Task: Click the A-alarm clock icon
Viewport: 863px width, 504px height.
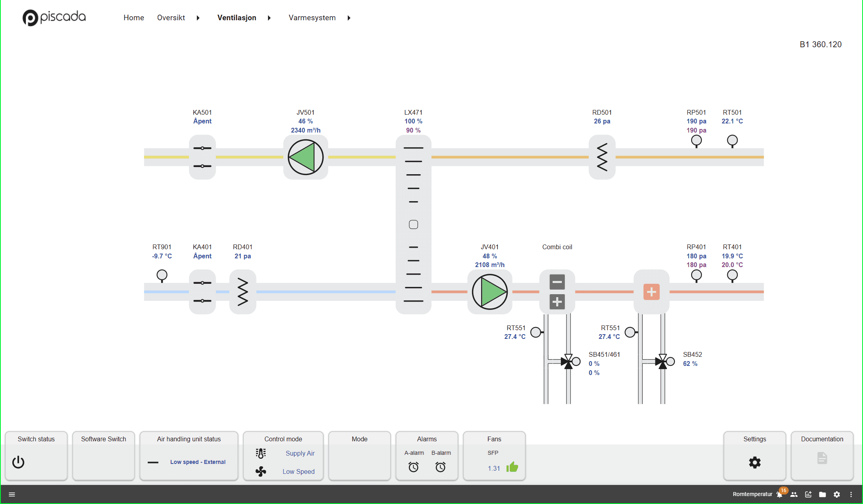Action: pos(414,467)
